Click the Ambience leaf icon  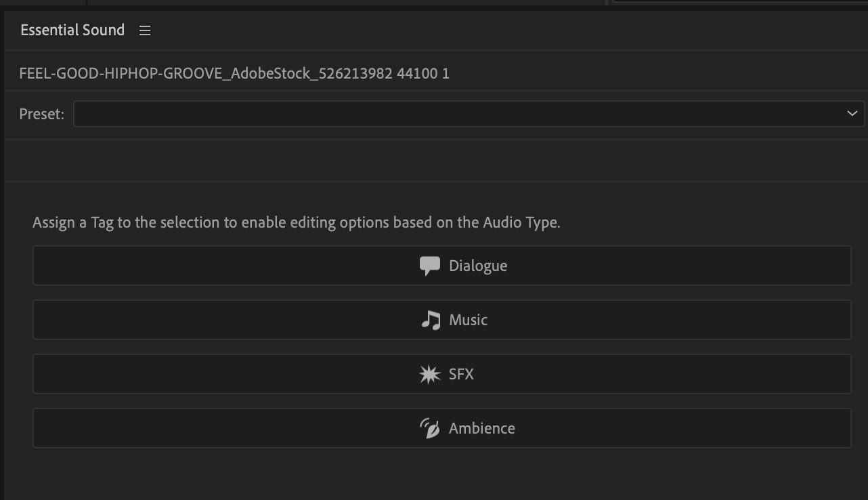click(x=430, y=428)
